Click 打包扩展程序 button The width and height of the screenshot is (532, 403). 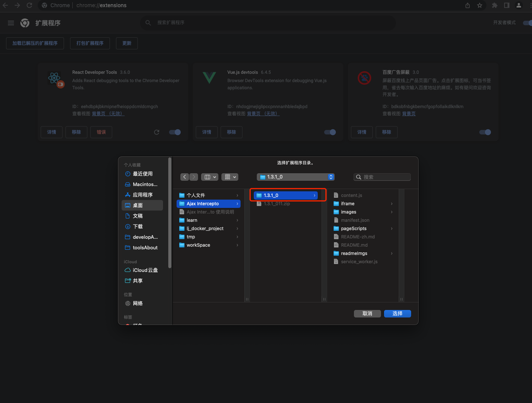(90, 43)
